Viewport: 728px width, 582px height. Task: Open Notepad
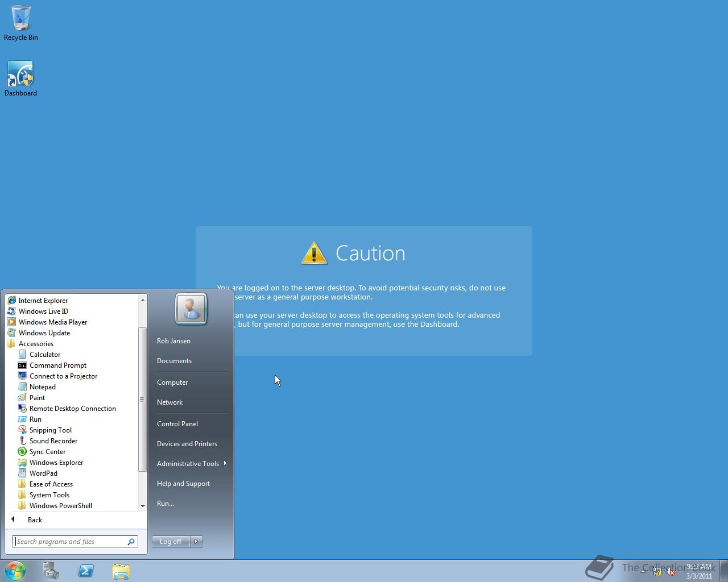(37, 386)
